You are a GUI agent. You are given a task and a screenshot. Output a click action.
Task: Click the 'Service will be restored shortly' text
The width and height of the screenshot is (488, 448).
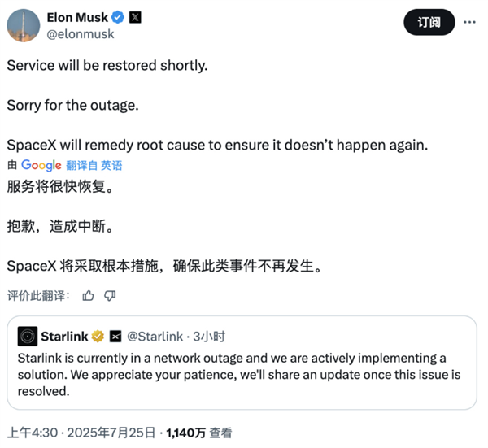107,64
